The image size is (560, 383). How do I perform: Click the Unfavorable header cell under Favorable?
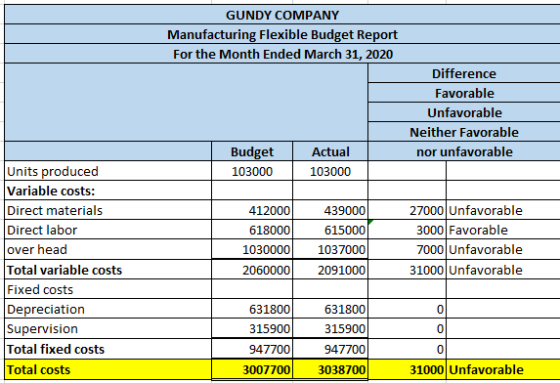(464, 113)
